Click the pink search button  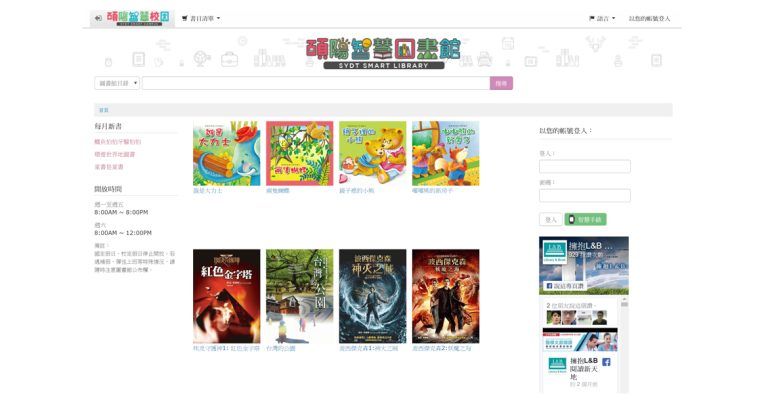(501, 83)
